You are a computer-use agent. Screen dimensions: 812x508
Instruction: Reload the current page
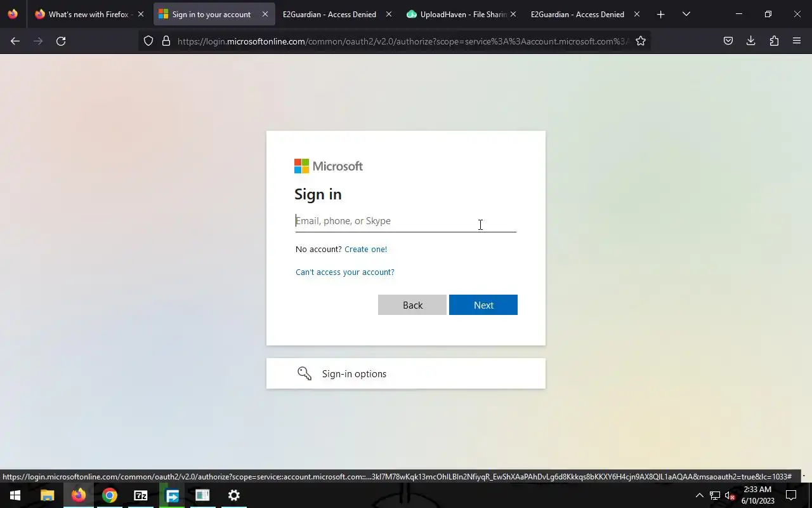[x=61, y=41]
